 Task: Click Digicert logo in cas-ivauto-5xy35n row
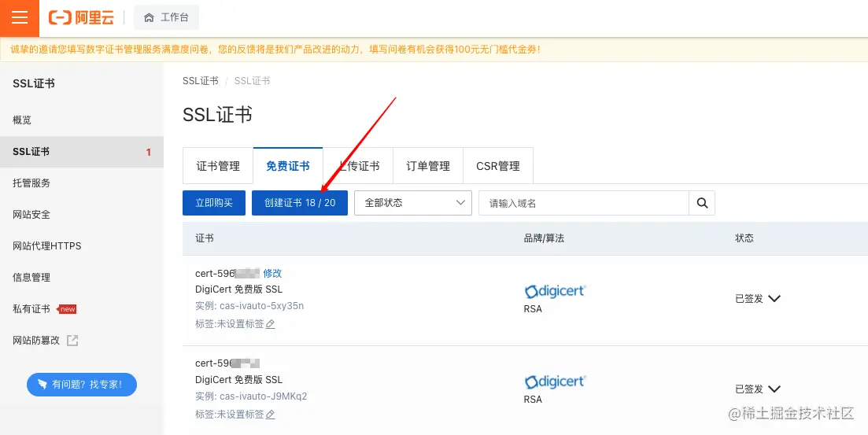(555, 291)
